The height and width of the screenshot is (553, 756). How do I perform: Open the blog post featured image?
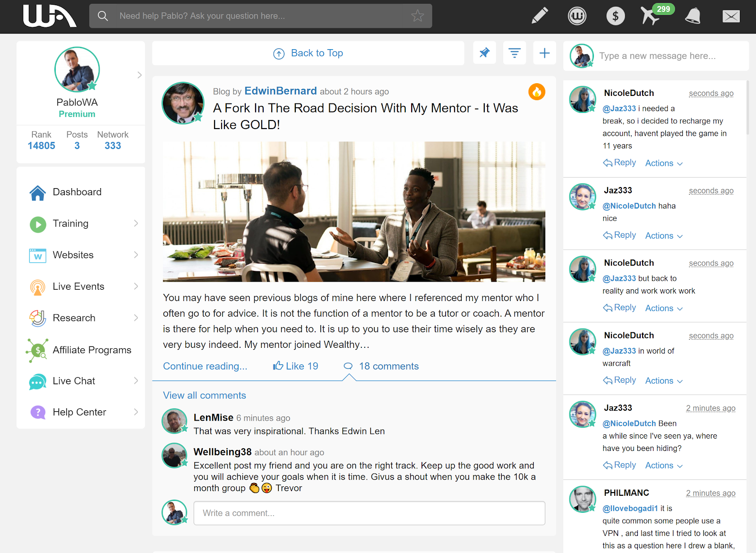tap(354, 212)
